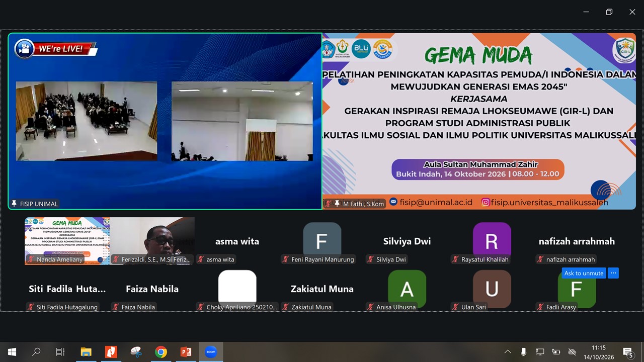644x362 pixels.
Task: Select Nanda Ameliany's video thumbnail
Action: tap(67, 241)
